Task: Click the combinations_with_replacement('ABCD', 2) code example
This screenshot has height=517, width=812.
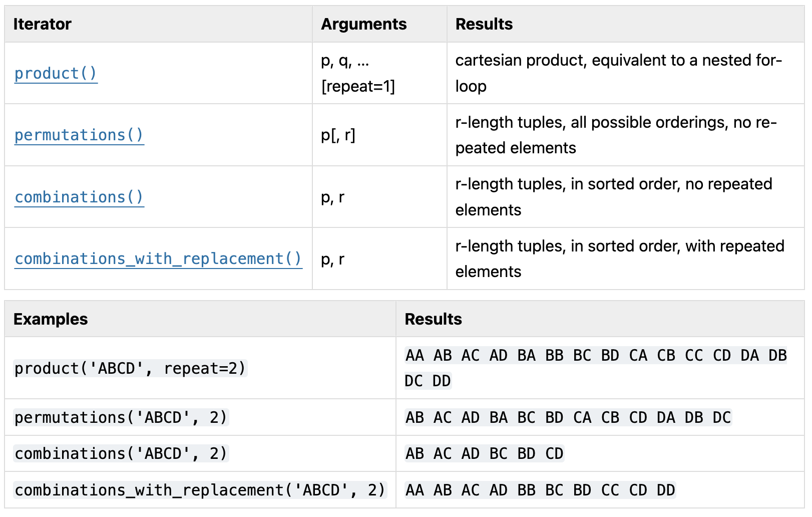Action: (200, 490)
